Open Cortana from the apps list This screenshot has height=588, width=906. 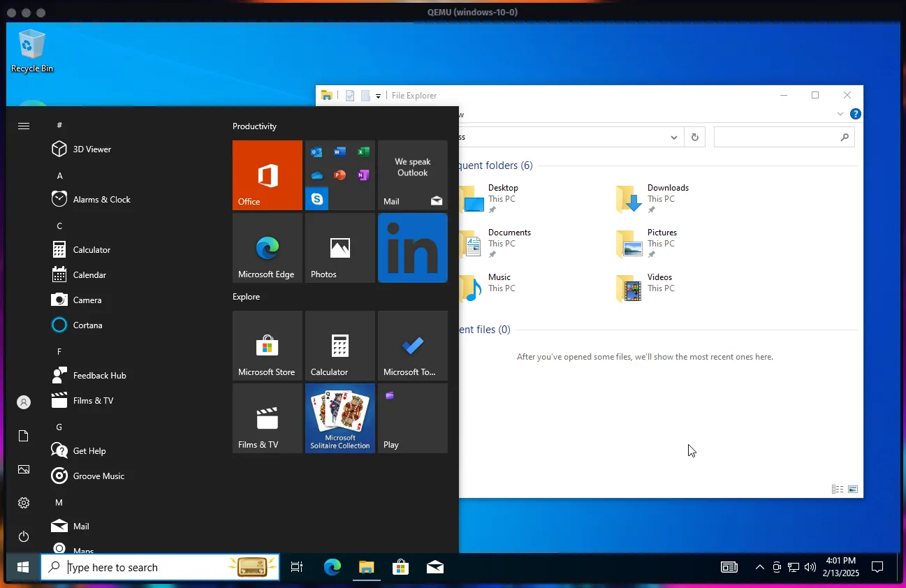(x=87, y=325)
